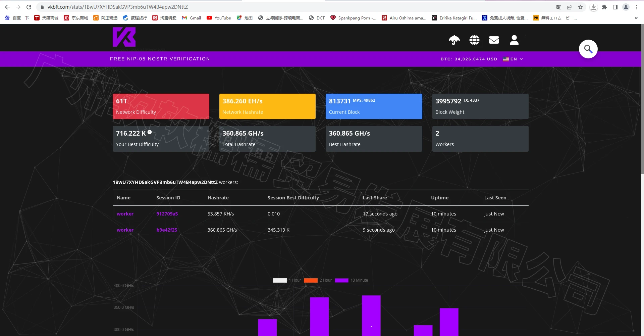
Task: Open the 百度一下 bookmark
Action: click(17, 18)
